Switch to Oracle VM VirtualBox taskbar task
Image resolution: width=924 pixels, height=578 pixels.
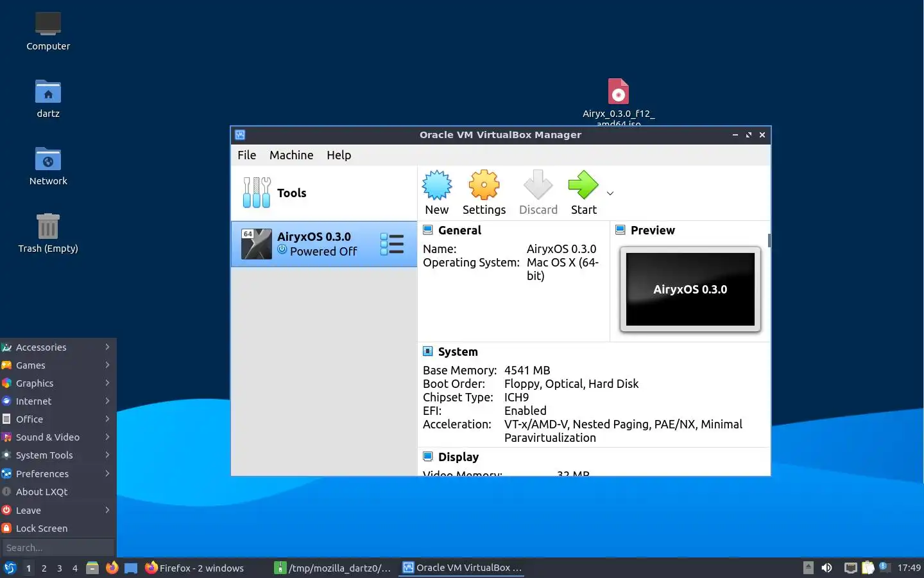click(x=462, y=568)
